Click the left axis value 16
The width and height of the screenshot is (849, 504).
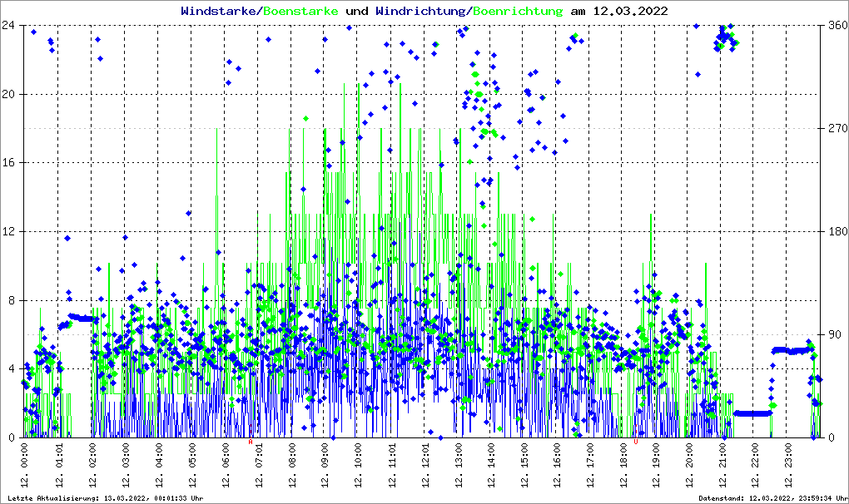point(7,163)
